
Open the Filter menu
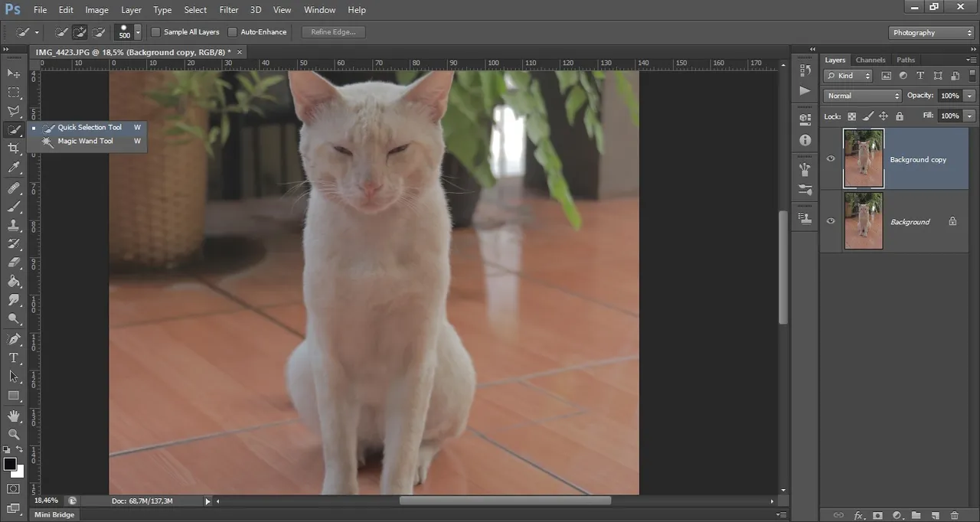point(229,10)
